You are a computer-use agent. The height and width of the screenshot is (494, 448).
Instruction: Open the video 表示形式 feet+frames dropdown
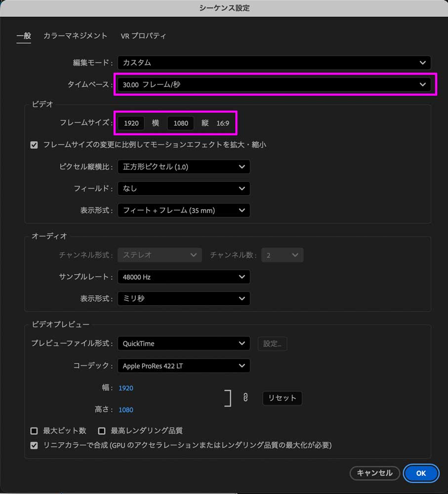pyautogui.click(x=184, y=210)
